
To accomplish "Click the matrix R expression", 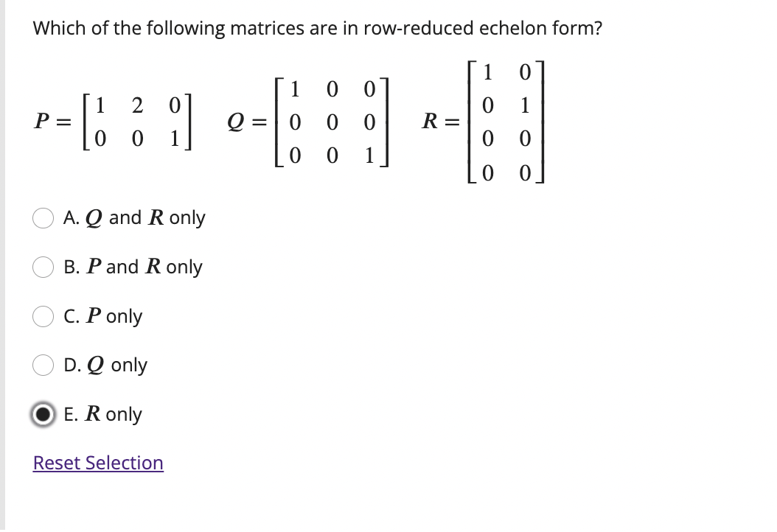I will 483,122.
